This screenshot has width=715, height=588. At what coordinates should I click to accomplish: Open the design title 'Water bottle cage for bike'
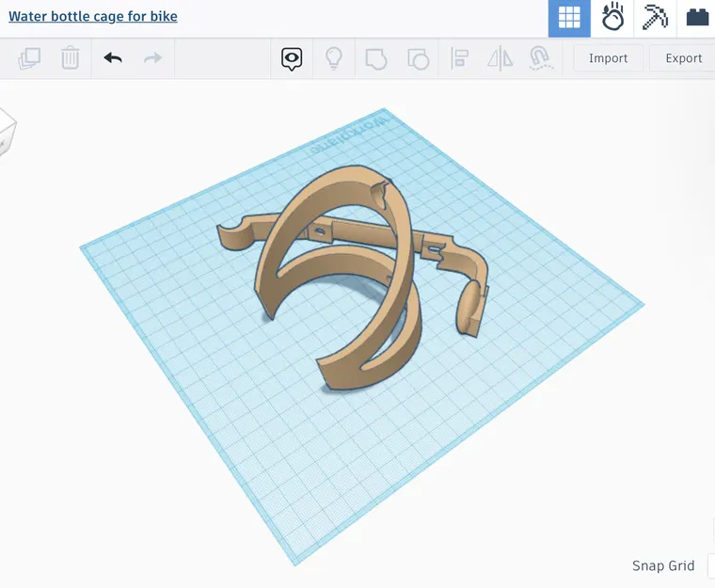point(93,16)
